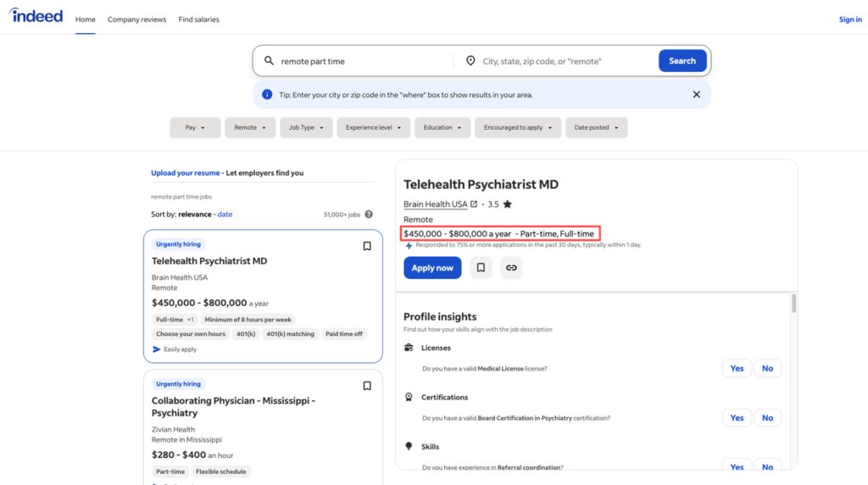868x485 pixels.
Task: Click the Full-time +1 tag
Action: tap(175, 320)
